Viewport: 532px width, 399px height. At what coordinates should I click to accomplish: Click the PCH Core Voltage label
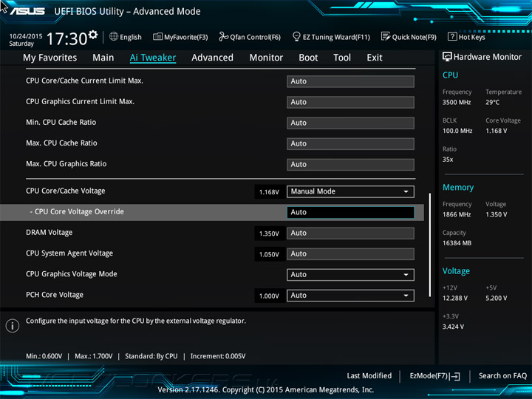click(55, 295)
